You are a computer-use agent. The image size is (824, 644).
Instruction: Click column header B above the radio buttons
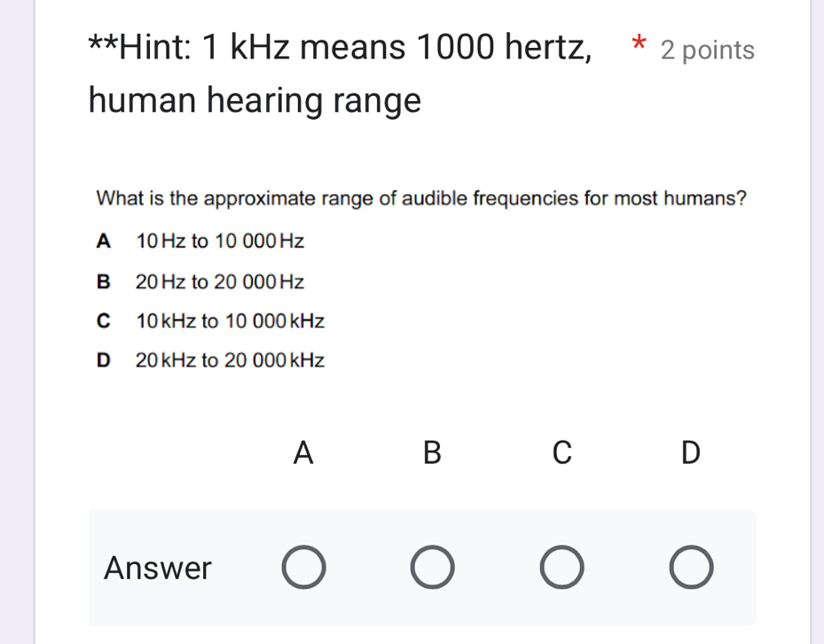[432, 452]
